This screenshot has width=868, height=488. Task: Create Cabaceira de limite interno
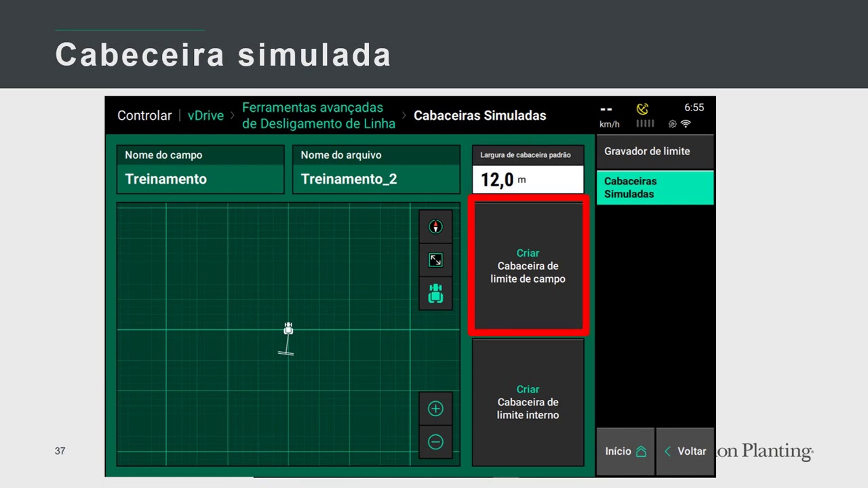point(528,402)
